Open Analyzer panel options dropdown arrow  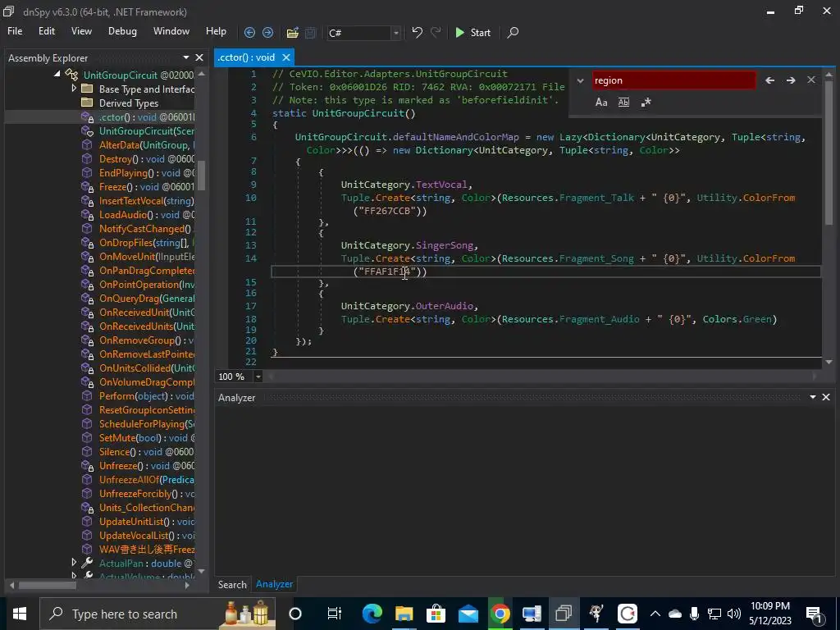[813, 397]
